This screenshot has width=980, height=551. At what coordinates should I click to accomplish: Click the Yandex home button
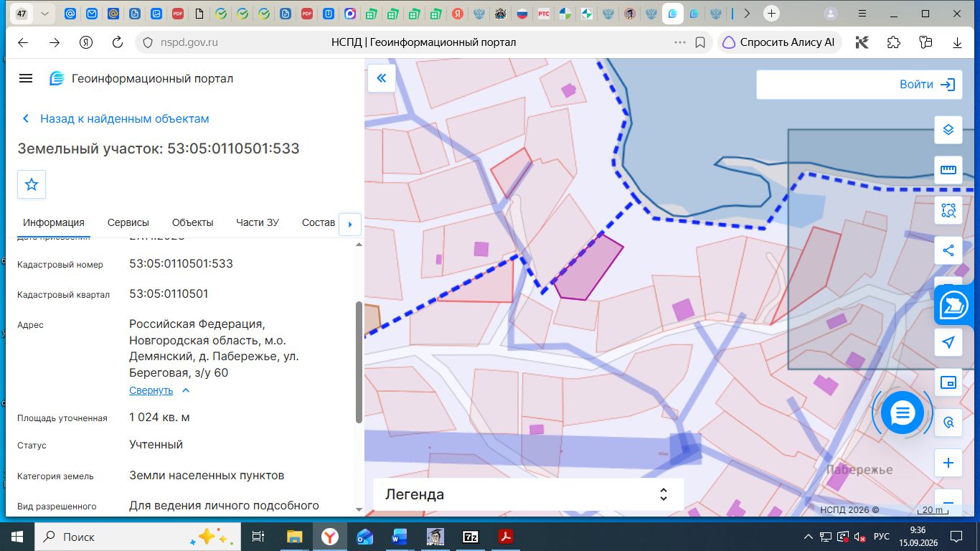[86, 42]
